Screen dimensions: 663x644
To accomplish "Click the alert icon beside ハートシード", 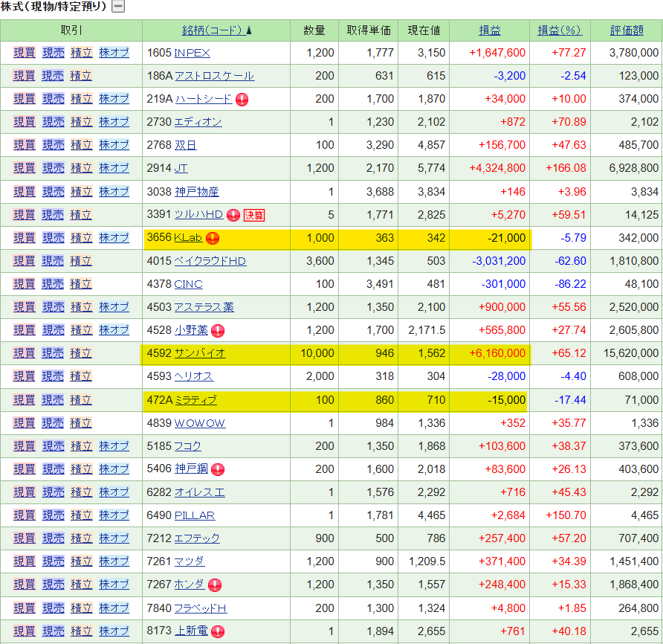I will (x=242, y=99).
